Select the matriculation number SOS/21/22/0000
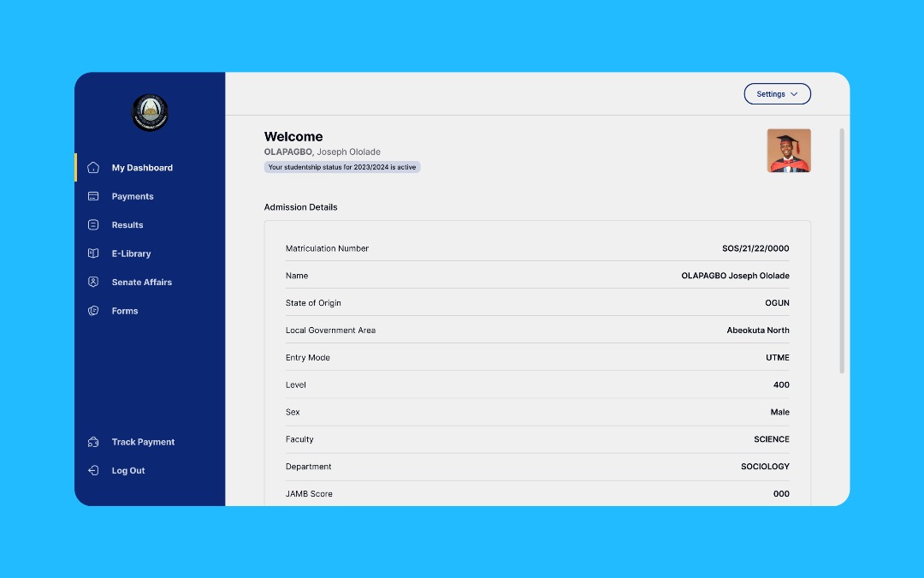 coord(755,248)
